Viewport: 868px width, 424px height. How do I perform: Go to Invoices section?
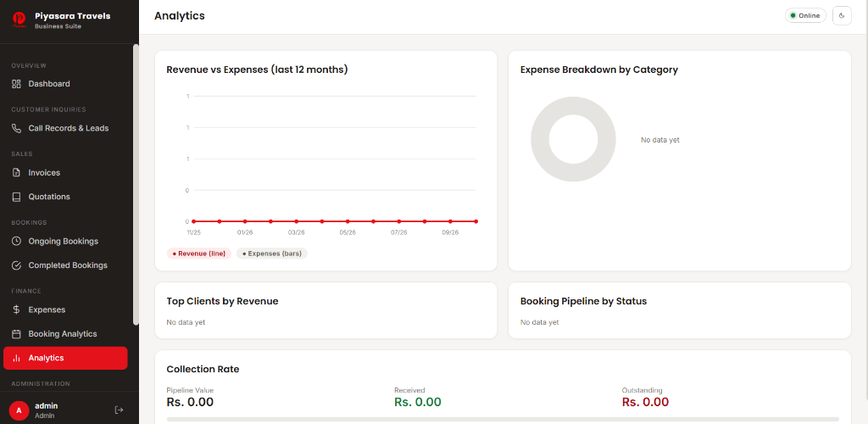click(x=65, y=173)
